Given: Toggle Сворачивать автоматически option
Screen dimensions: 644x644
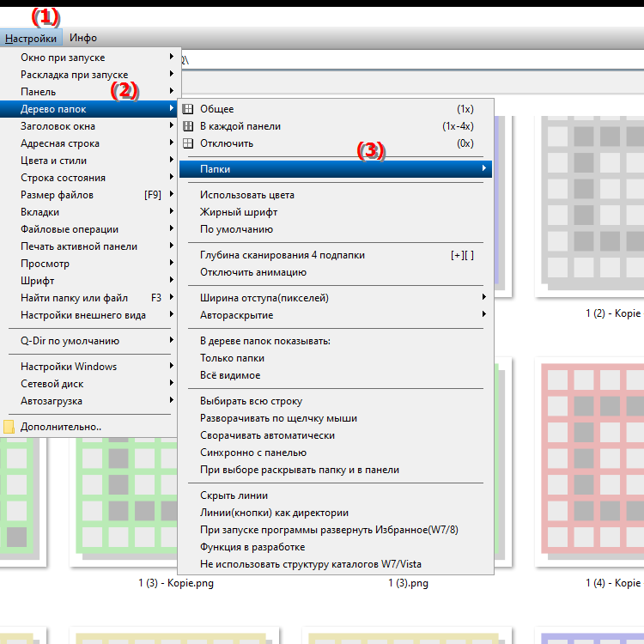Looking at the screenshot, I should [336, 435].
